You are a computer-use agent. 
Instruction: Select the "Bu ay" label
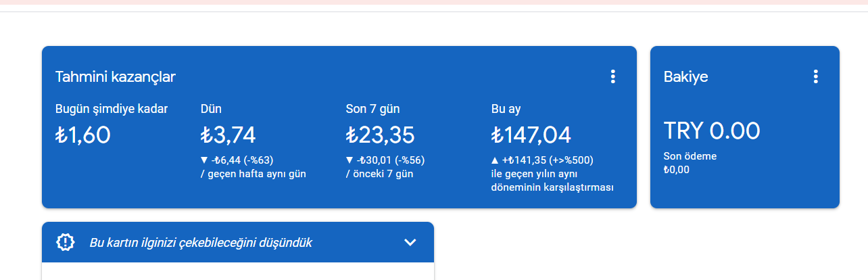coord(506,109)
